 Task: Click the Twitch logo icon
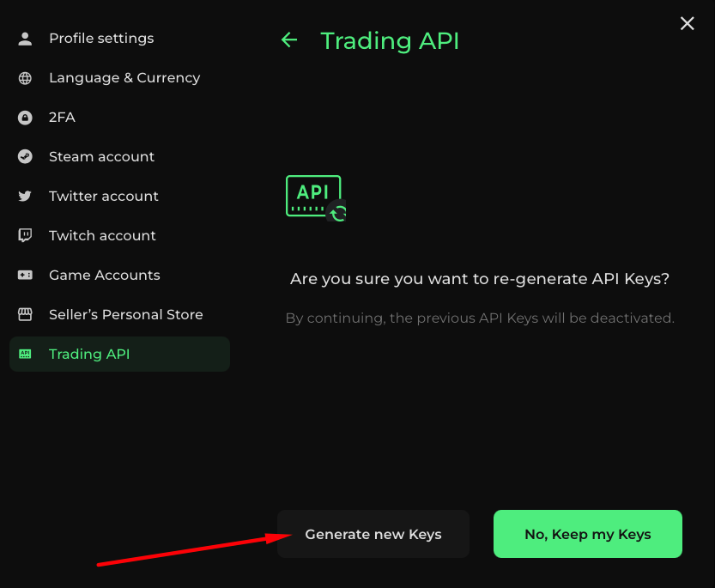coord(25,235)
